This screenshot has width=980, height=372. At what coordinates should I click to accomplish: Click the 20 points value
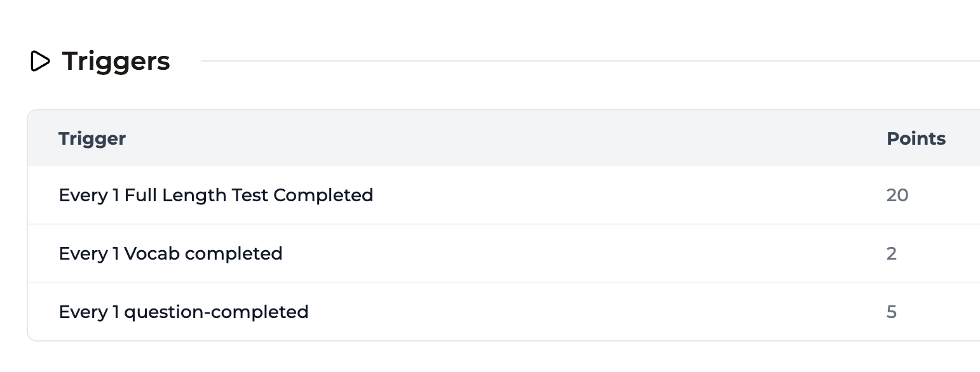click(898, 196)
